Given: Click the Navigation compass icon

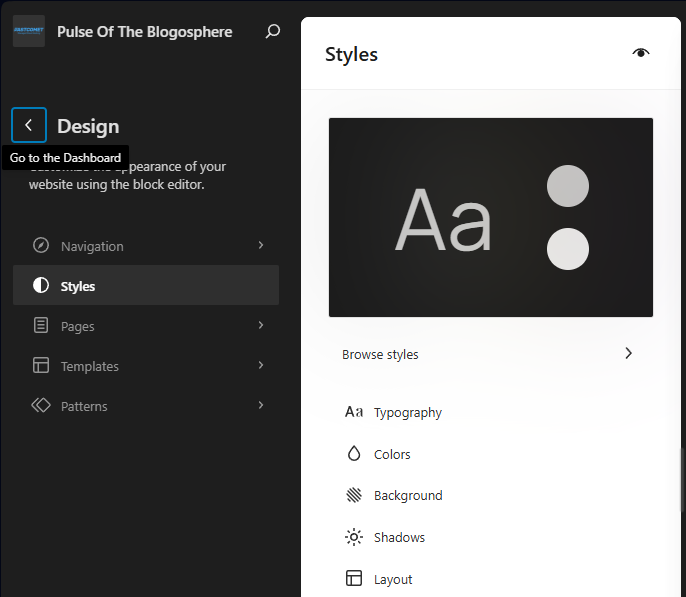Looking at the screenshot, I should 41,246.
